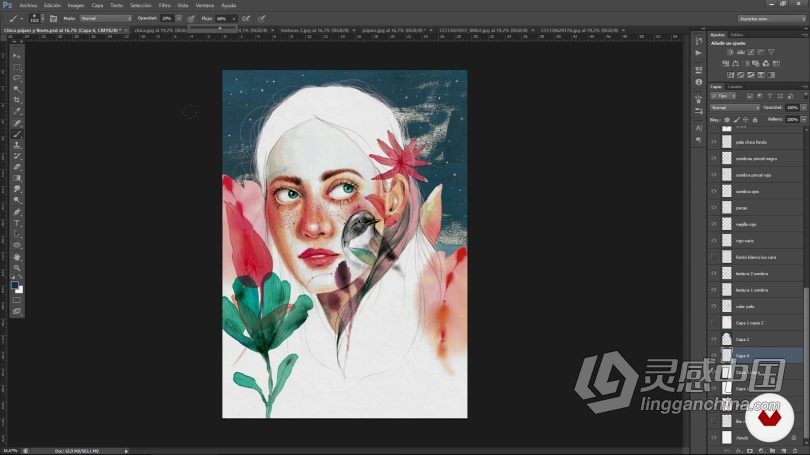Select the Lasso tool
810x455 pixels.
click(17, 78)
